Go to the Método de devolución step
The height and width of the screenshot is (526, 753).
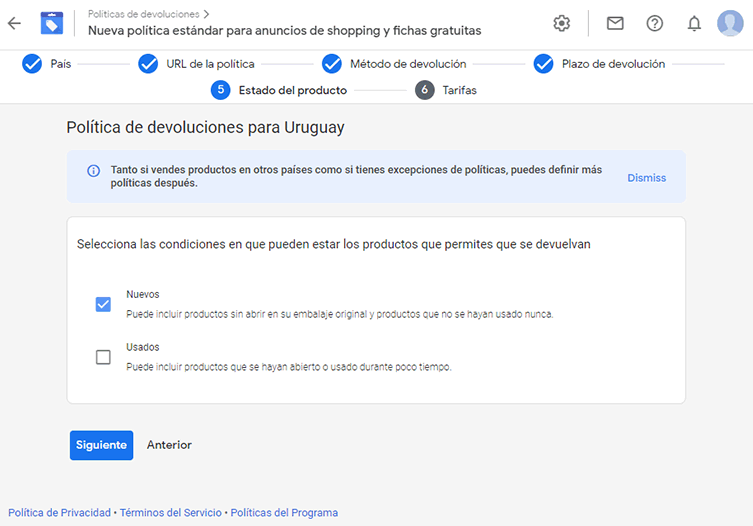[x=408, y=64]
